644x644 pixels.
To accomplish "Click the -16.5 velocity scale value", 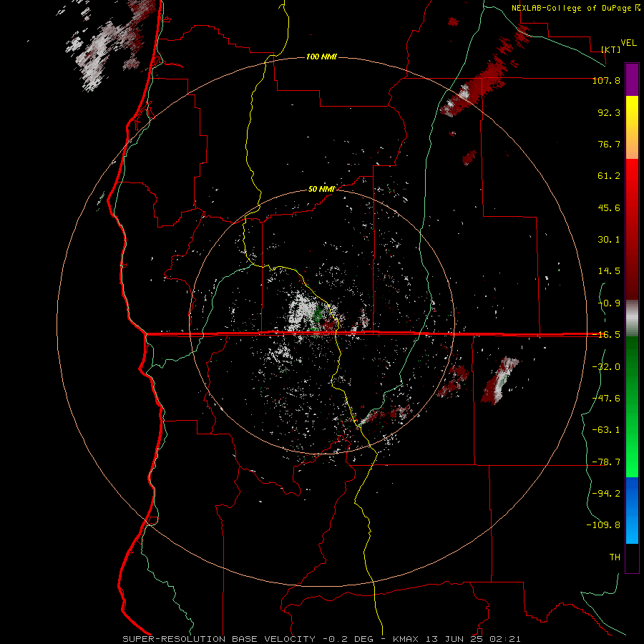I will 606,335.
